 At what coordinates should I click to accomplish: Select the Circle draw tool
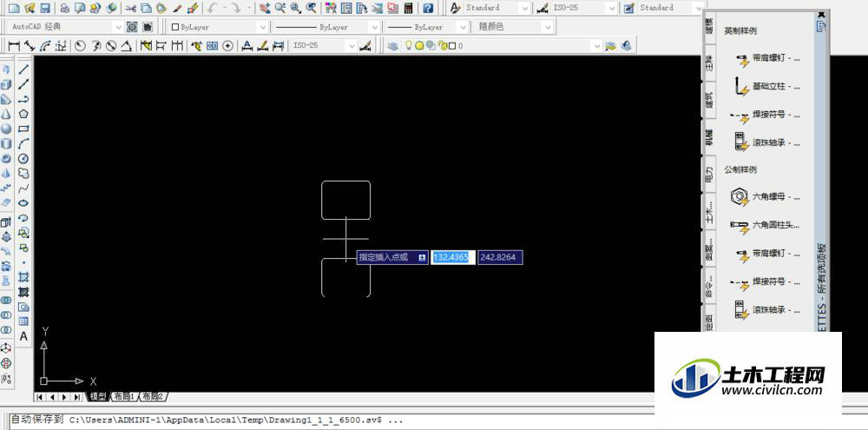[23, 158]
